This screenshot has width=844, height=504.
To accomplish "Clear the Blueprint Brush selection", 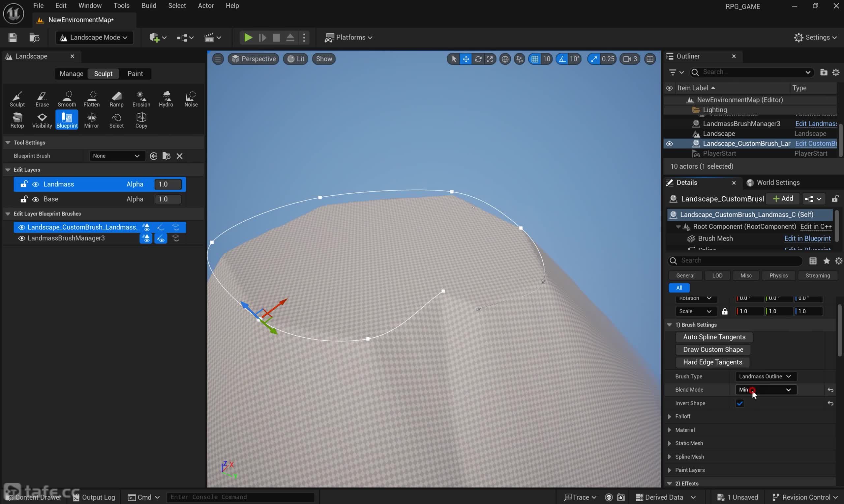I will (x=179, y=156).
